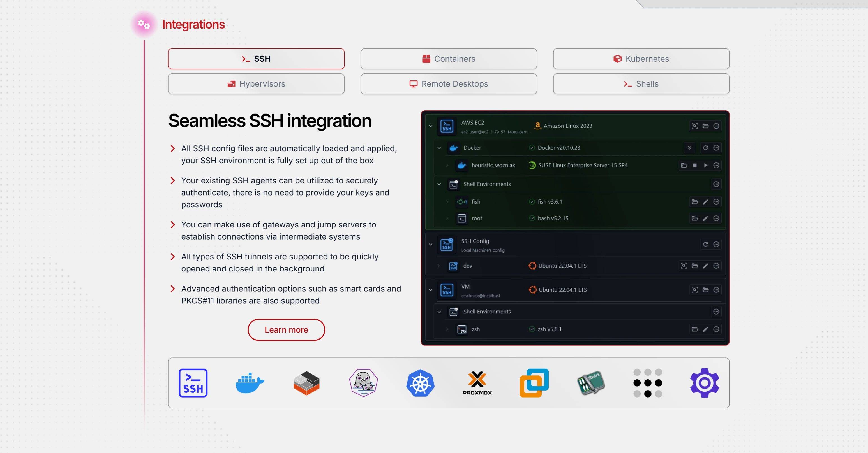Start the heuristic_wozniak container with play icon
This screenshot has height=453, width=868.
(706, 165)
